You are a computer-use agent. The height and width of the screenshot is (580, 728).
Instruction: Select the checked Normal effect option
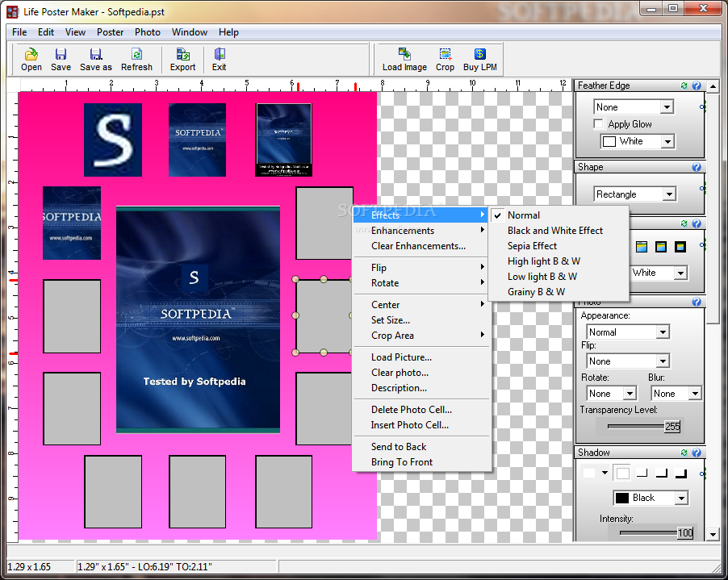click(524, 215)
